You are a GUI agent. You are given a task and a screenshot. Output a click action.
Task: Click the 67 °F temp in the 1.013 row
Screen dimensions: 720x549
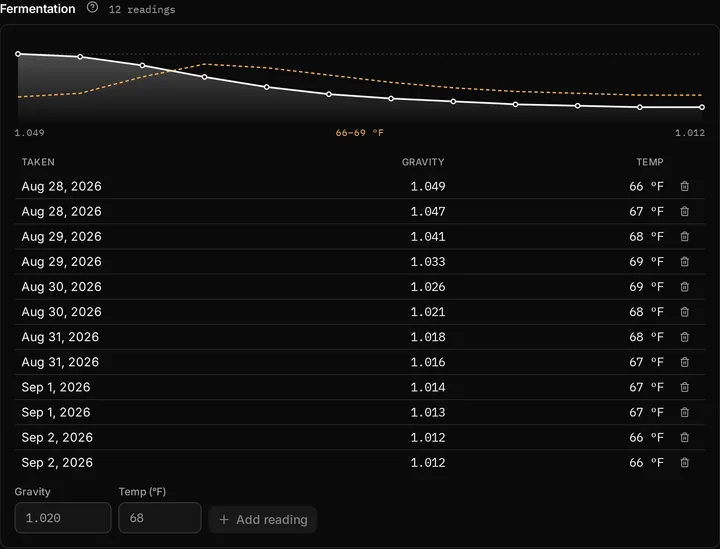point(646,413)
